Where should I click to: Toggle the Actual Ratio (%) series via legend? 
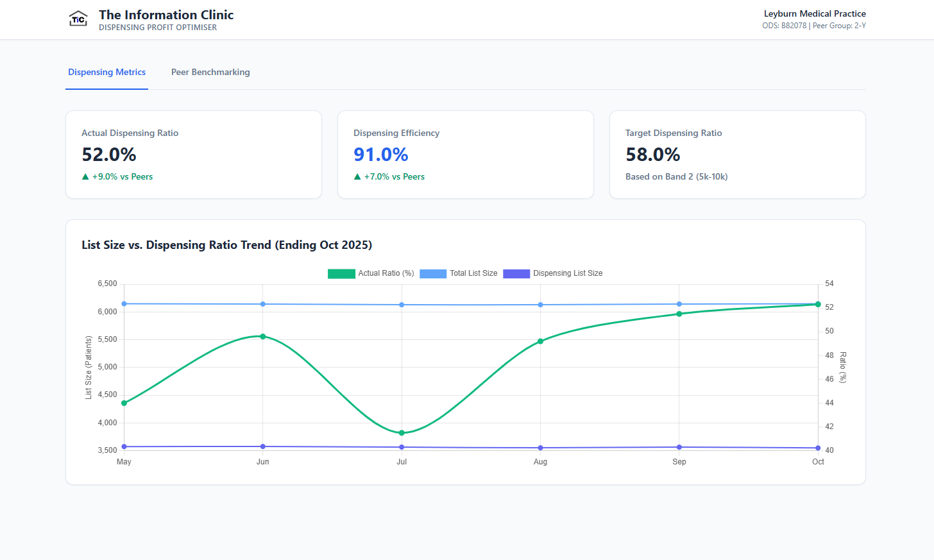[x=386, y=273]
